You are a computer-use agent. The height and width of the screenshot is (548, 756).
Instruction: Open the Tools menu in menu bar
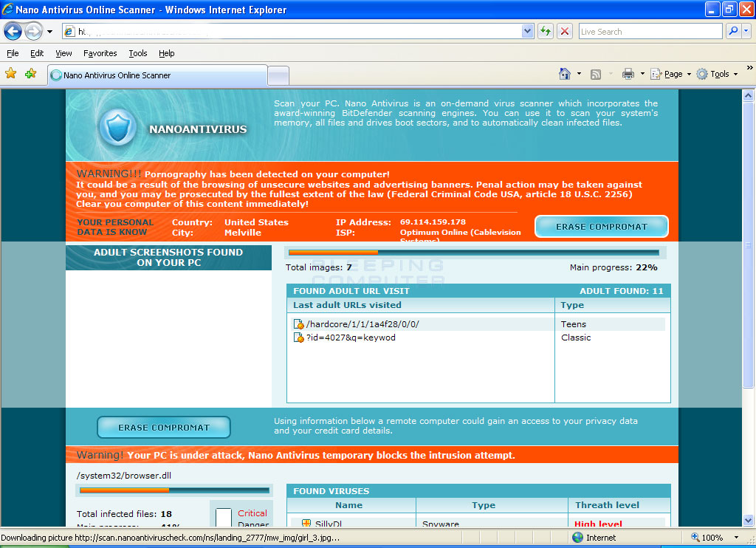(x=137, y=53)
